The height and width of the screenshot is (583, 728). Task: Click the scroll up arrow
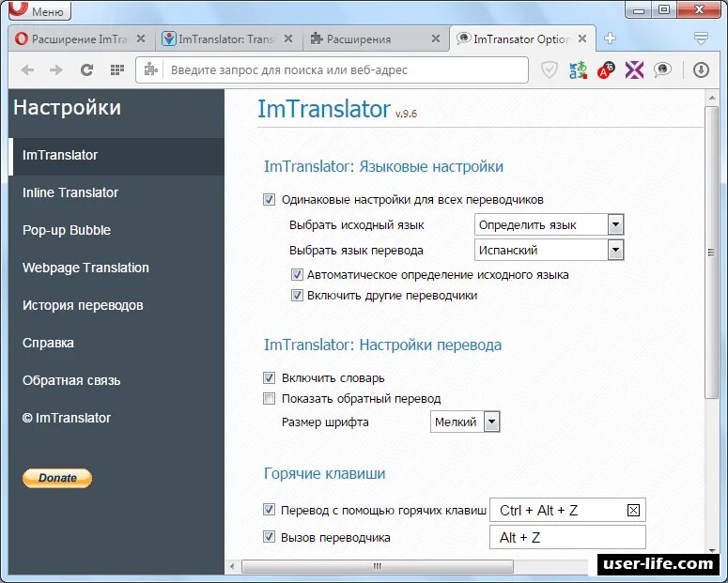[x=711, y=98]
